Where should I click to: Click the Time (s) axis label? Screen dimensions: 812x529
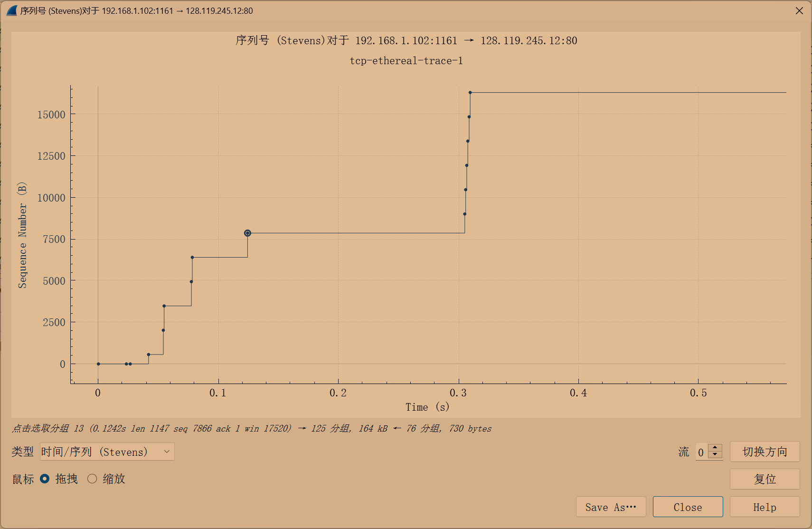tap(426, 407)
